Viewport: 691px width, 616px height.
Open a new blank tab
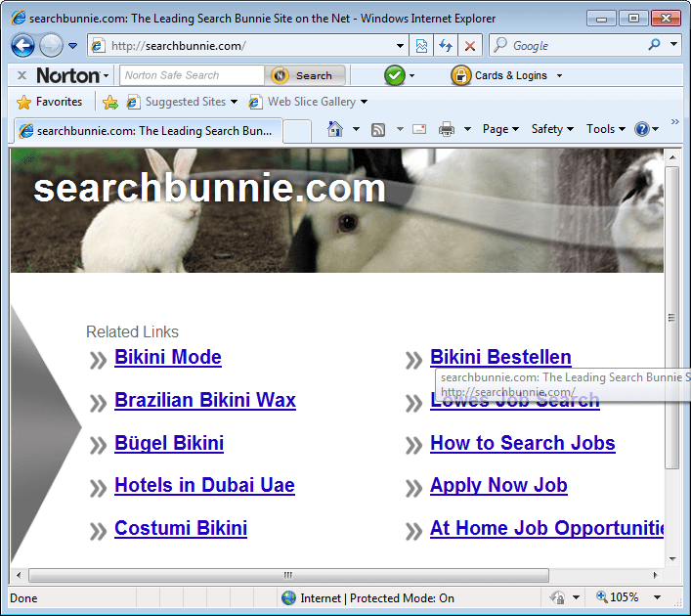click(x=297, y=131)
